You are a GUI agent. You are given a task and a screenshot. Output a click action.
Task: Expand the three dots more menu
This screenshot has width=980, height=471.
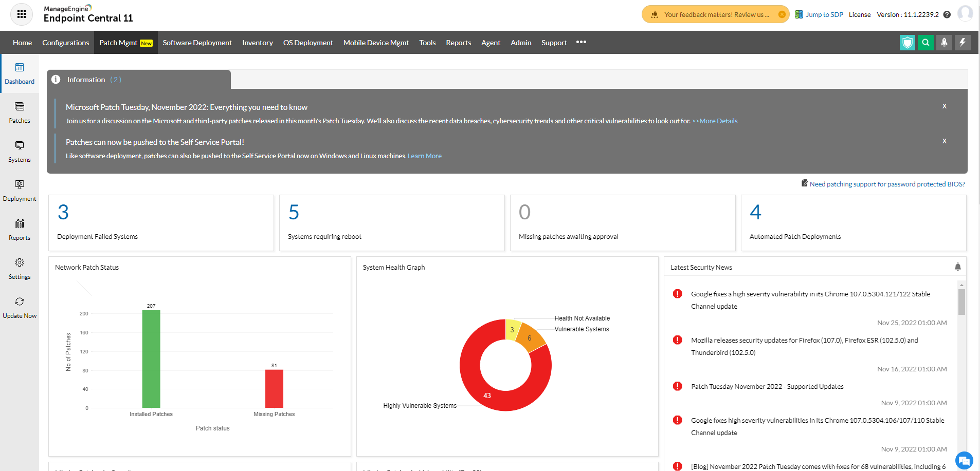(581, 42)
